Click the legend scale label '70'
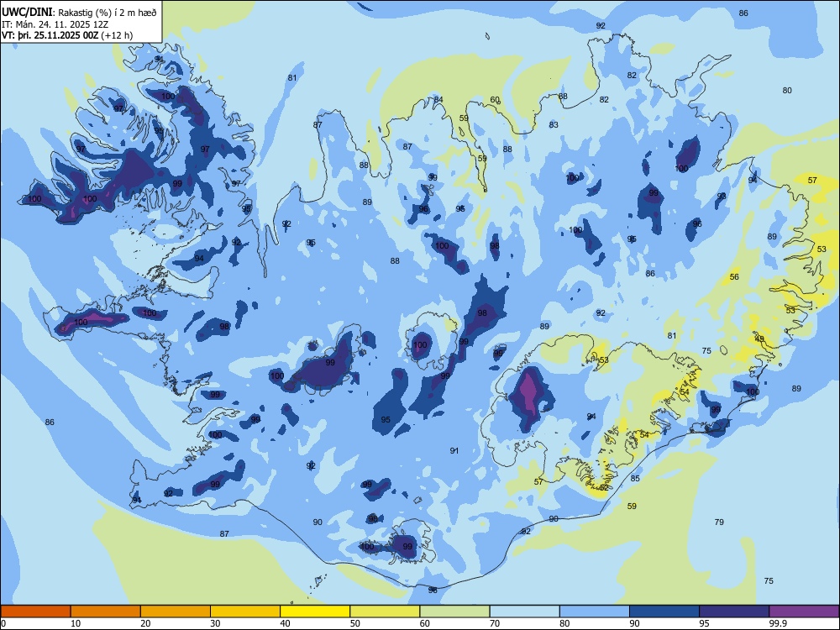840x630 pixels. (495, 623)
